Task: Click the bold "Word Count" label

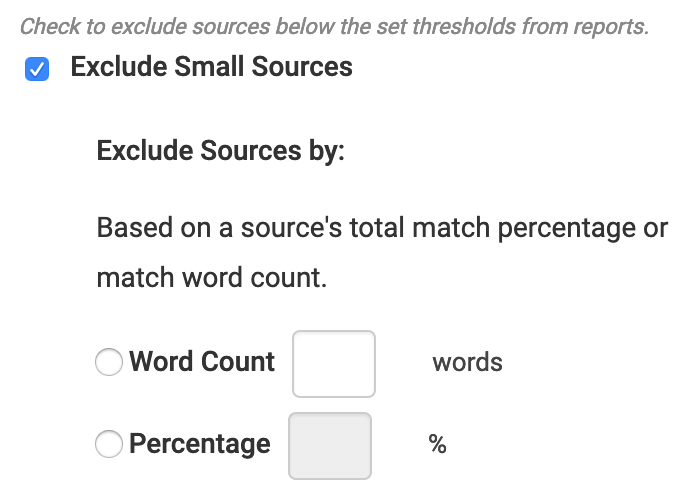Action: 202,362
